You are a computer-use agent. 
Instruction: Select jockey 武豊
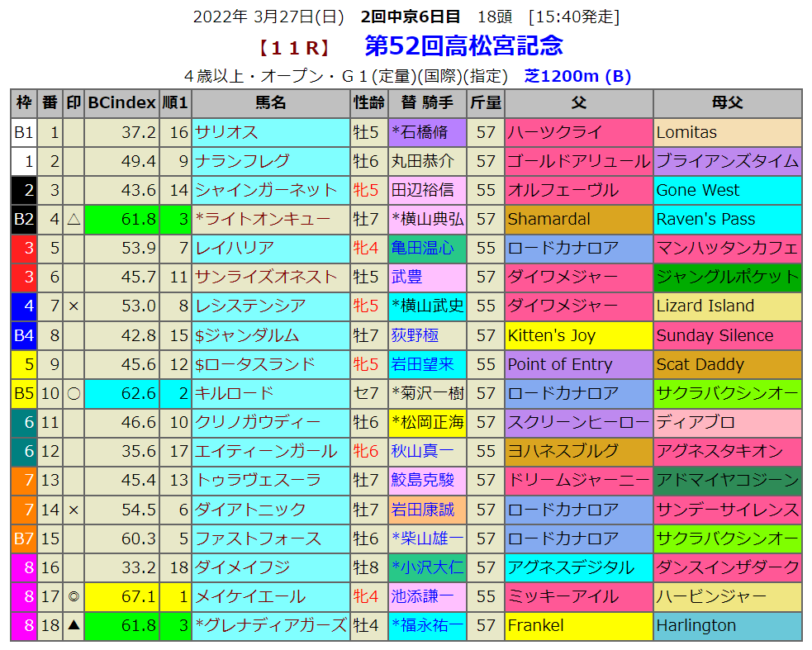(x=407, y=277)
